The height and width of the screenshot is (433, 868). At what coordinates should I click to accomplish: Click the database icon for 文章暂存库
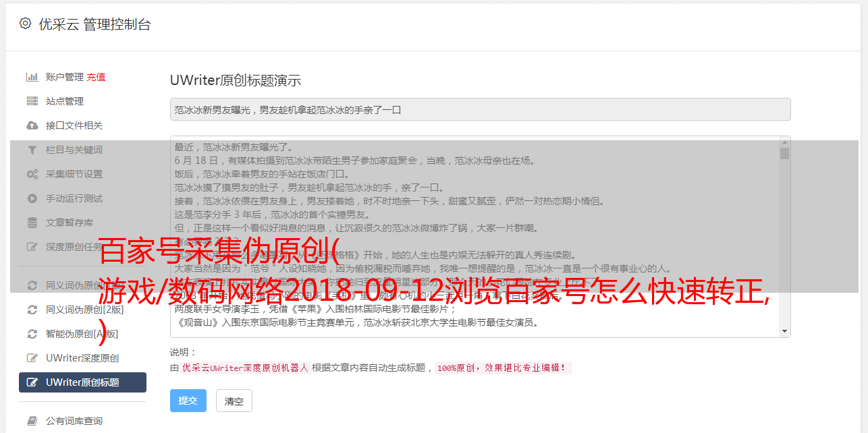click(32, 223)
